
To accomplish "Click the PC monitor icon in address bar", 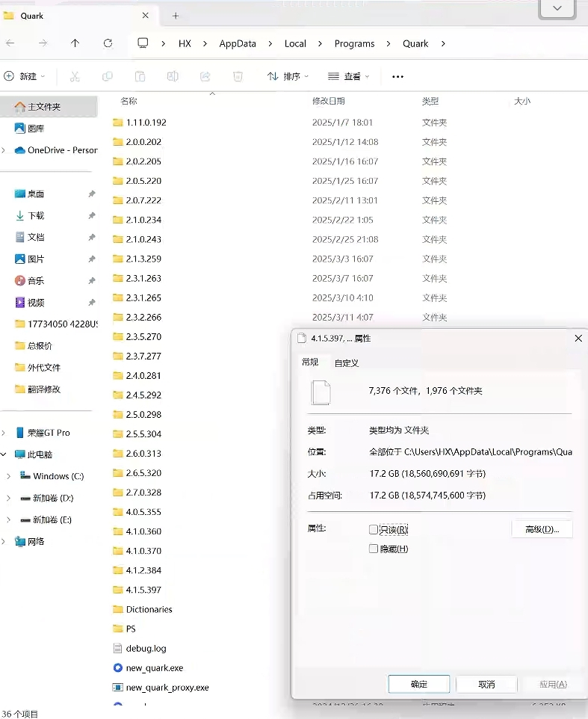I will tap(143, 43).
